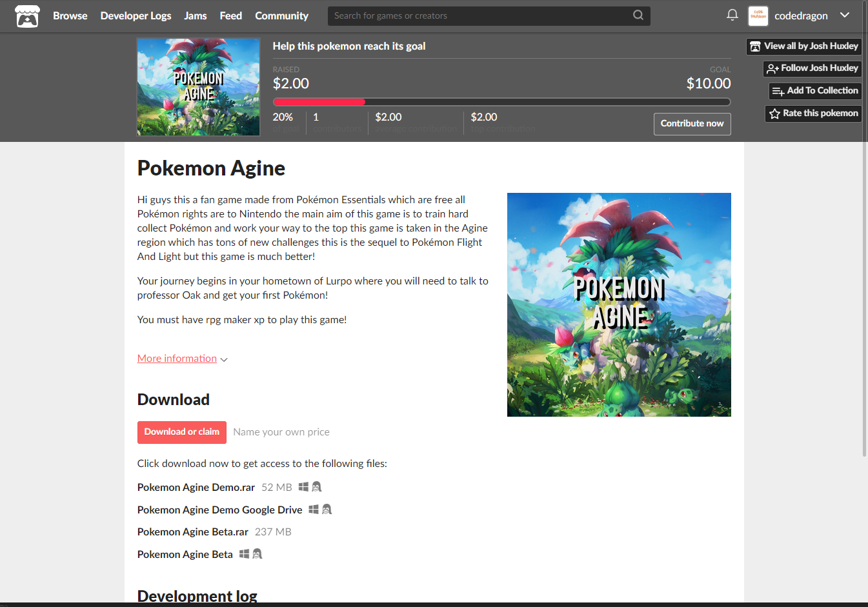Click the $10.00 goal amount
Viewport: 868px width, 607px height.
click(709, 84)
